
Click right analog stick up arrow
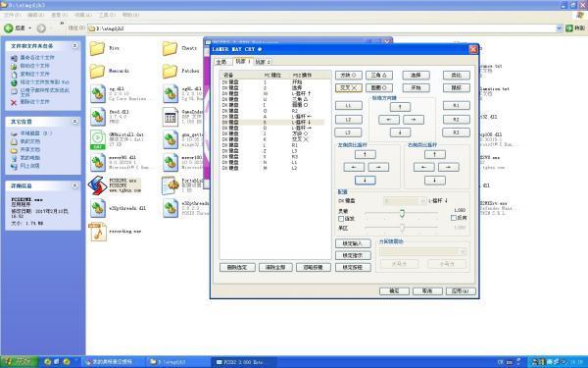click(435, 154)
